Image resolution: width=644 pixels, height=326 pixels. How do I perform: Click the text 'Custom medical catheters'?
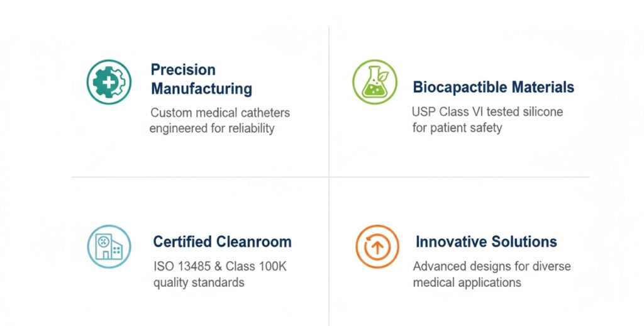pyautogui.click(x=220, y=113)
